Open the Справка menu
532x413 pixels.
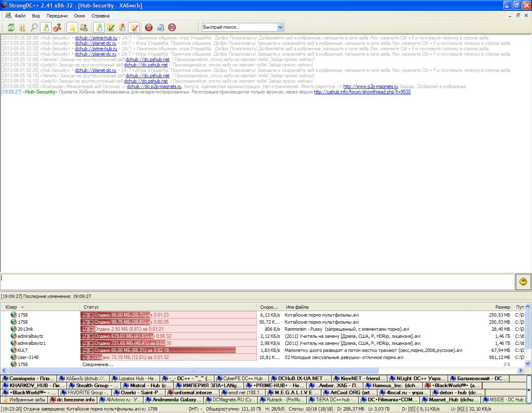(101, 16)
